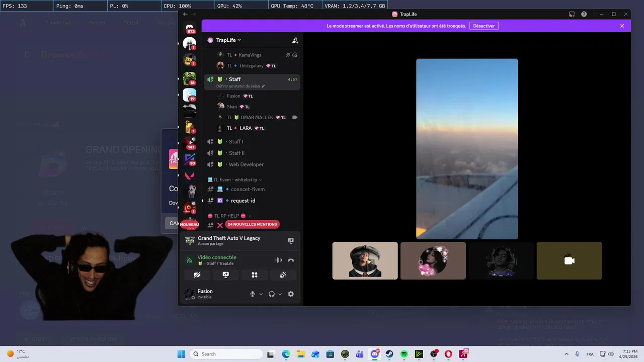Select the pink flowers avatar participant tile
644x362 pixels.
point(433,260)
